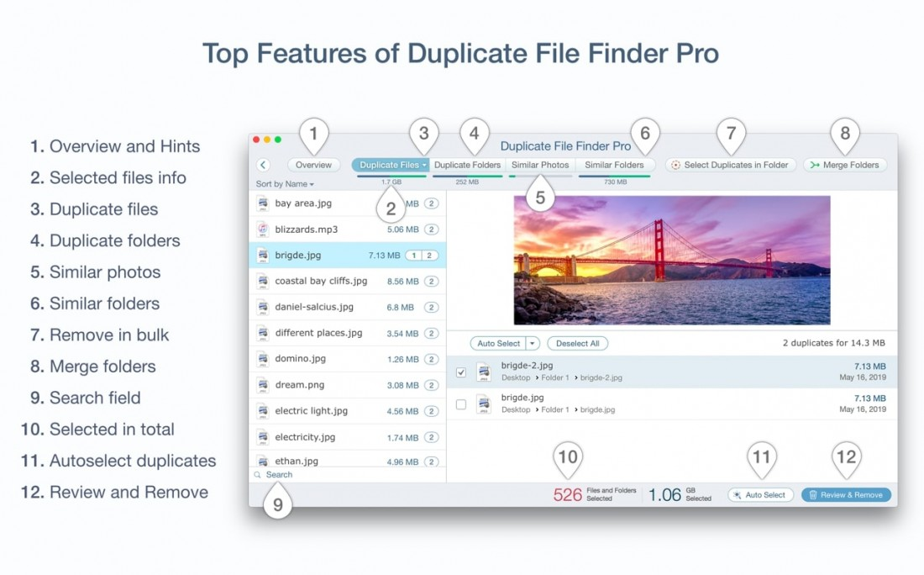Viewport: 924px width, 575px height.
Task: Uncheck the brigde-2.jpg duplicate checkbox
Action: [460, 371]
